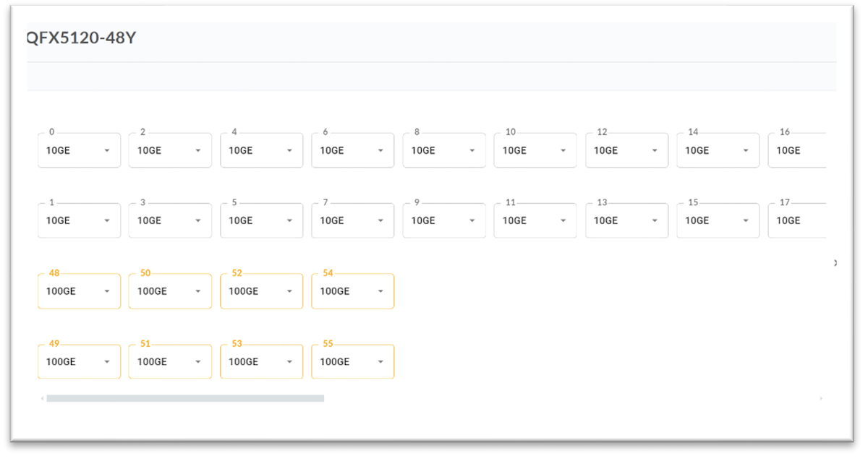Change the speed for port 8
This screenshot has width=868, height=461.
(444, 150)
